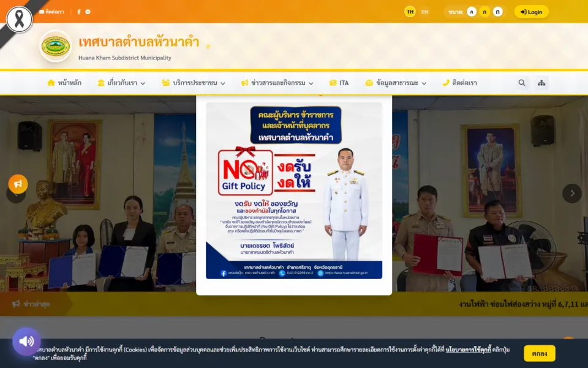Click the Login button
588x368 pixels.
click(x=532, y=12)
